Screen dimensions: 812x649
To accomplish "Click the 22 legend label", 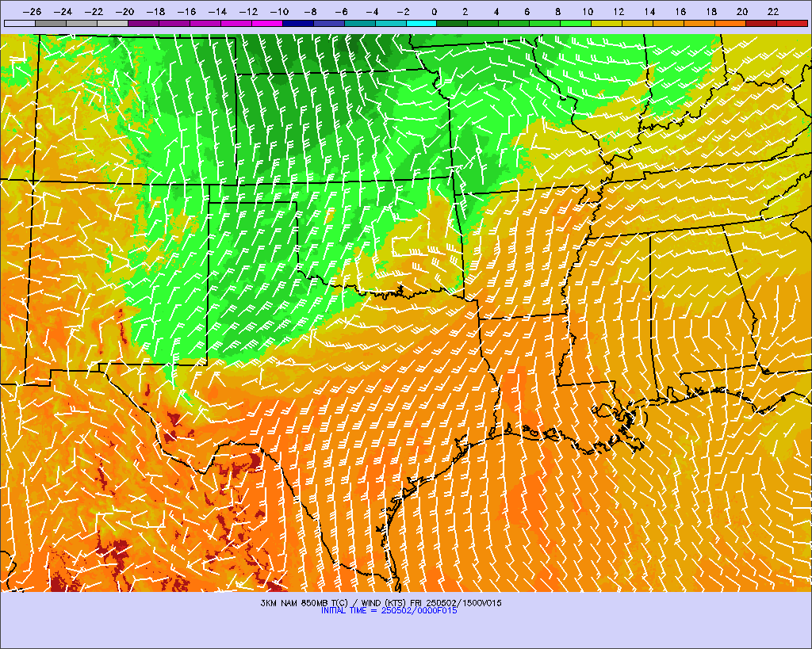I will pyautogui.click(x=773, y=12).
